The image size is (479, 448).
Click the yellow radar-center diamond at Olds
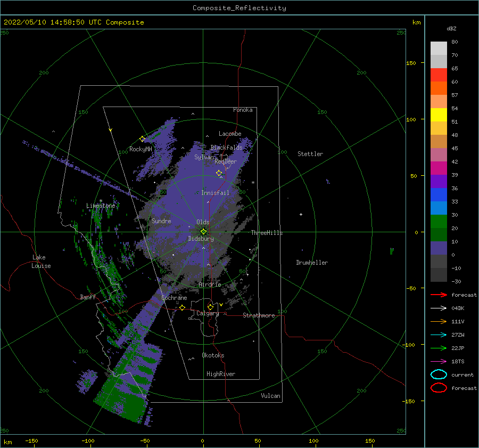(x=203, y=232)
